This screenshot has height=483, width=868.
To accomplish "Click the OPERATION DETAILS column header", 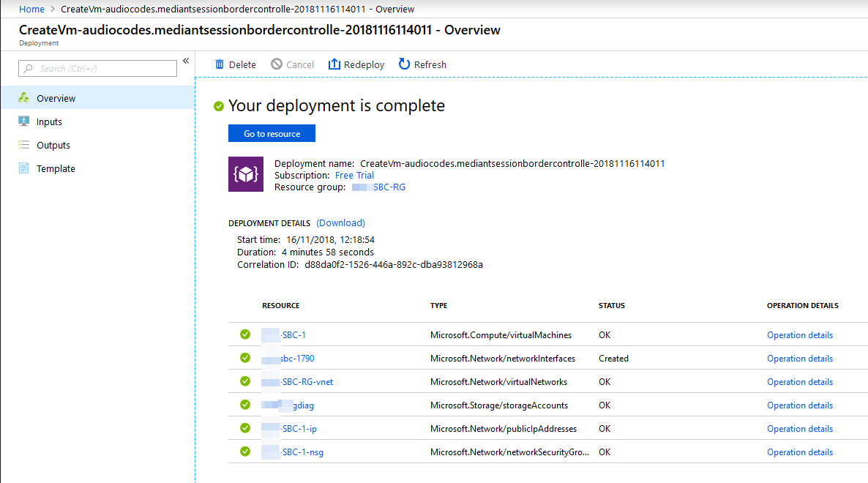I will (x=803, y=305).
